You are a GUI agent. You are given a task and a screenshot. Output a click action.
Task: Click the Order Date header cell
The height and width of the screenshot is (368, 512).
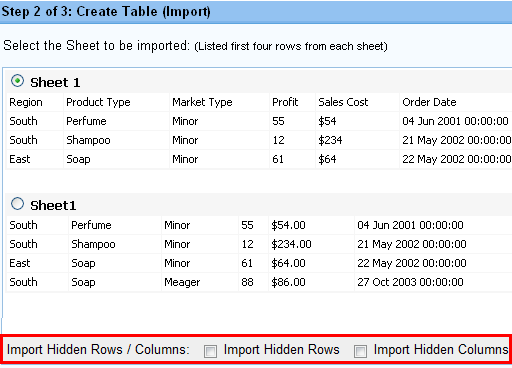(x=456, y=102)
